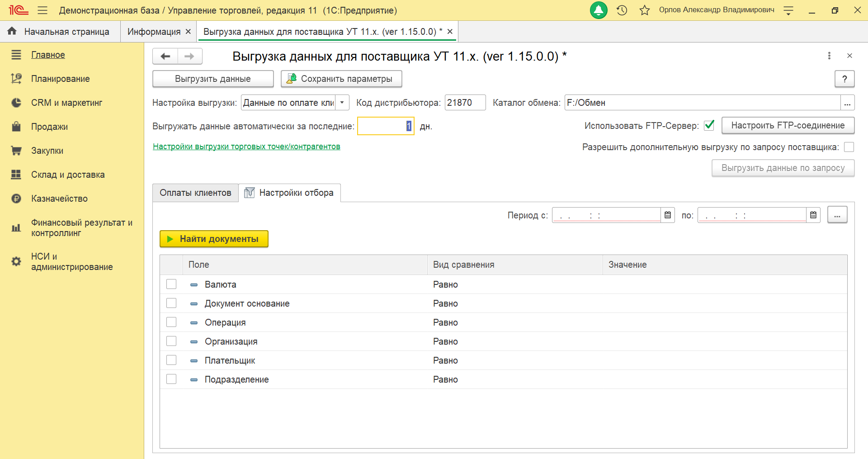Open Настройки выгрузки торговых точек/контрагентов link
This screenshot has height=459, width=868.
point(246,147)
